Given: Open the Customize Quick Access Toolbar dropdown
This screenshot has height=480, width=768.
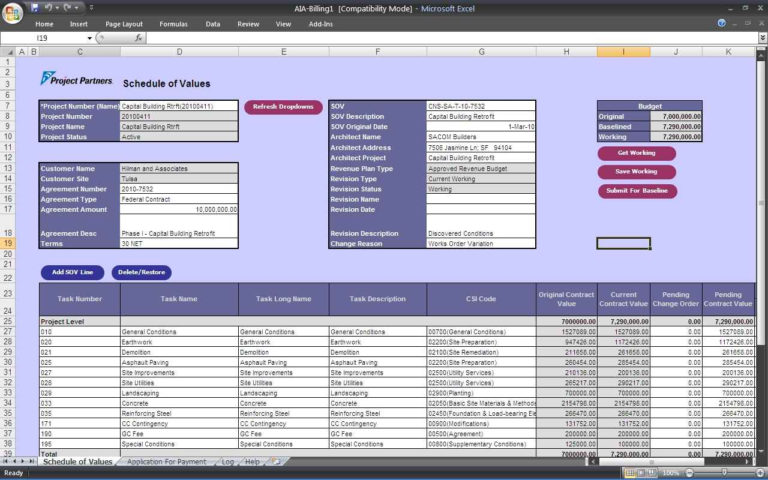Looking at the screenshot, I should point(89,8).
